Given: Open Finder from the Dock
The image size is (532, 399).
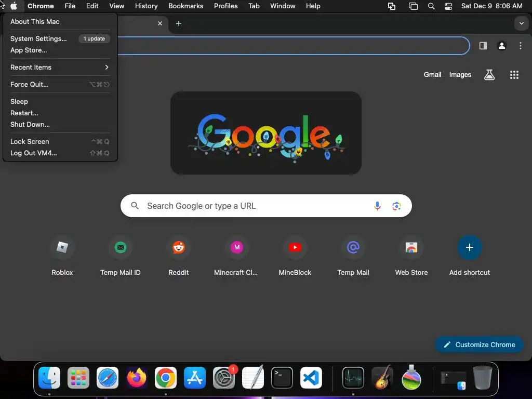Looking at the screenshot, I should [x=49, y=378].
